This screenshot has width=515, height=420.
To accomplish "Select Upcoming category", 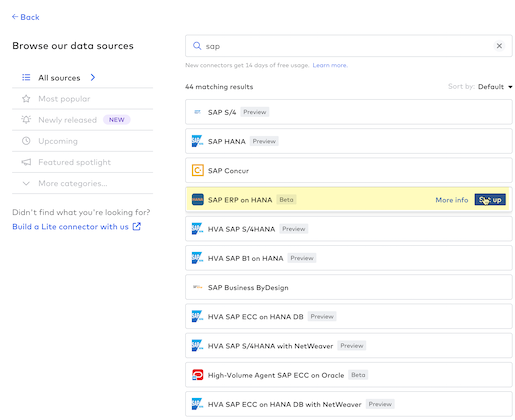I will [82, 141].
